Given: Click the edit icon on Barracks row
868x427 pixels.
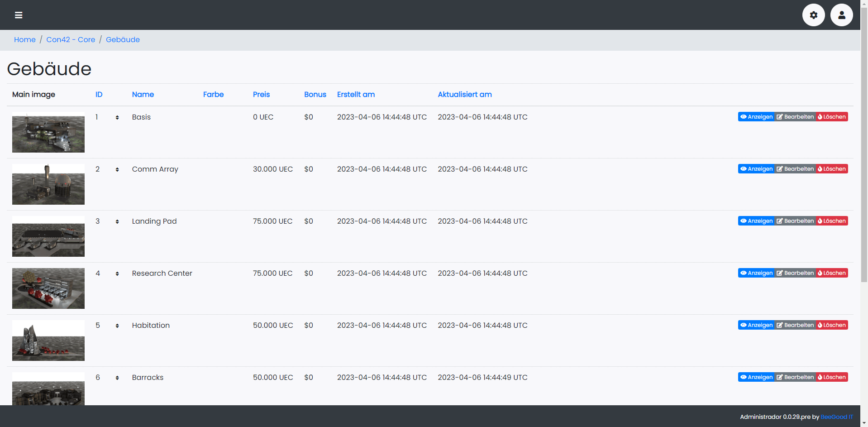Looking at the screenshot, I should click(779, 377).
